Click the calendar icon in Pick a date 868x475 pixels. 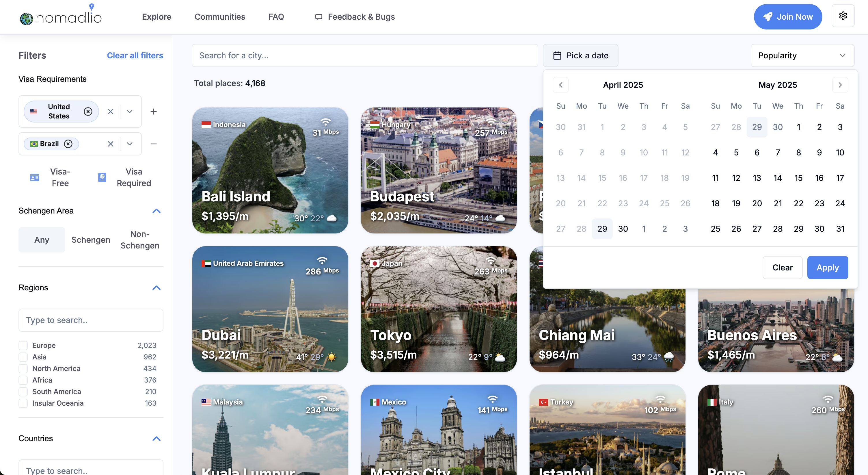click(x=557, y=56)
